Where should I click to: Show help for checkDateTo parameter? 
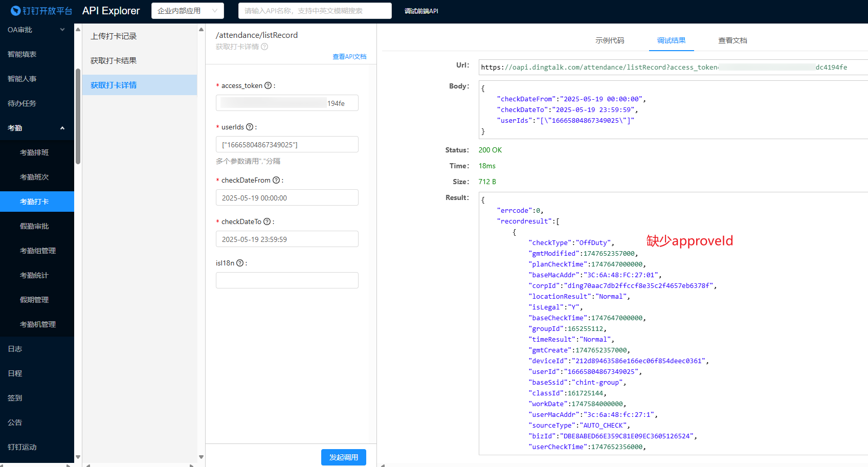point(267,221)
